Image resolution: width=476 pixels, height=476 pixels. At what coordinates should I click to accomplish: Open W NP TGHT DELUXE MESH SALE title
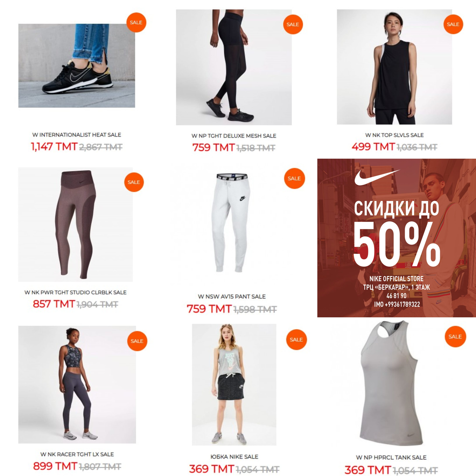[234, 136]
